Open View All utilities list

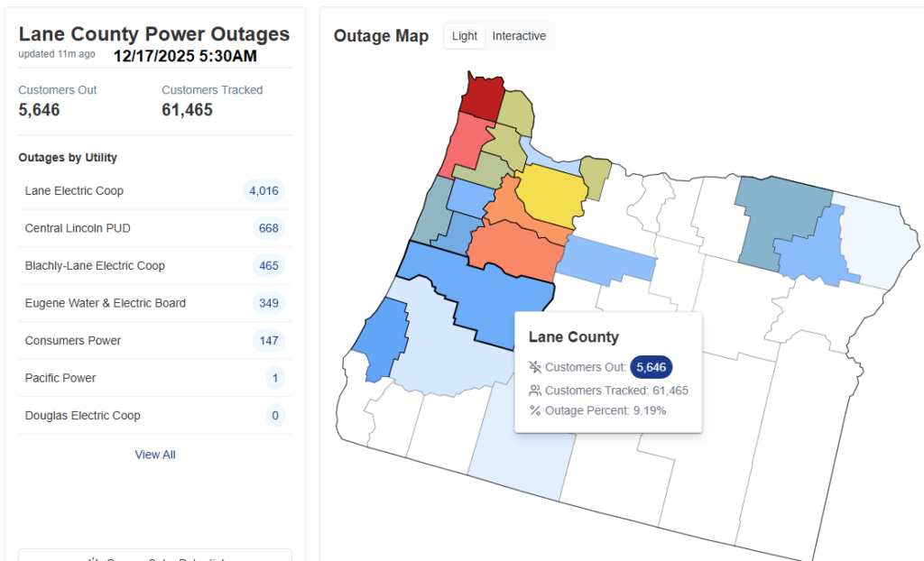pos(155,455)
